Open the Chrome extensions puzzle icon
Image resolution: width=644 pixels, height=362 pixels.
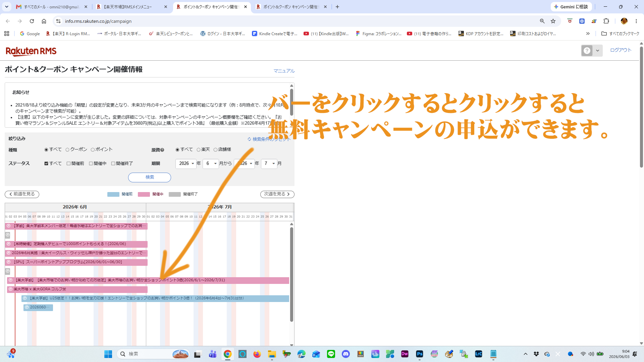tap(606, 21)
